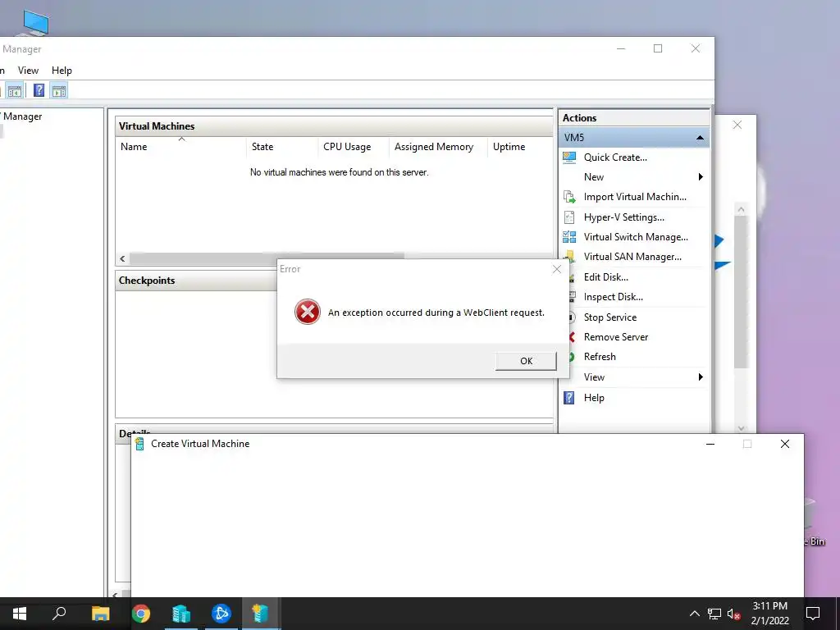Image resolution: width=840 pixels, height=630 pixels.
Task: Minimize the Hyper-V Manager window
Action: [621, 48]
